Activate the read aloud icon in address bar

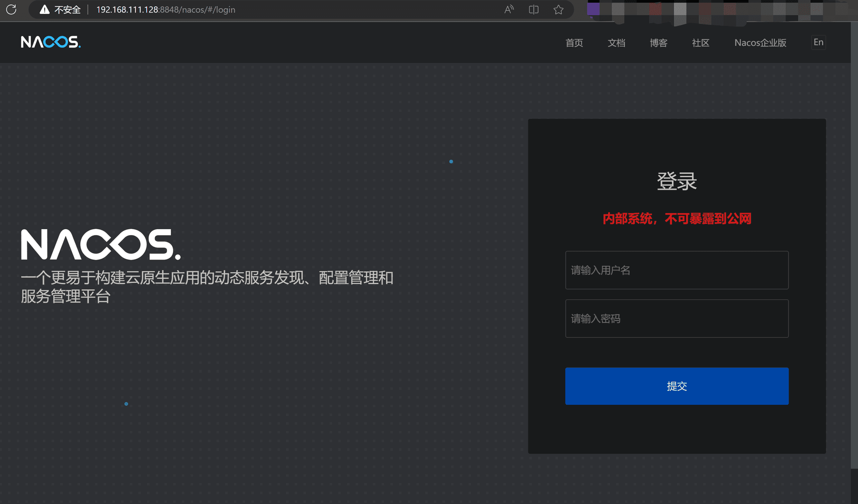pos(509,9)
